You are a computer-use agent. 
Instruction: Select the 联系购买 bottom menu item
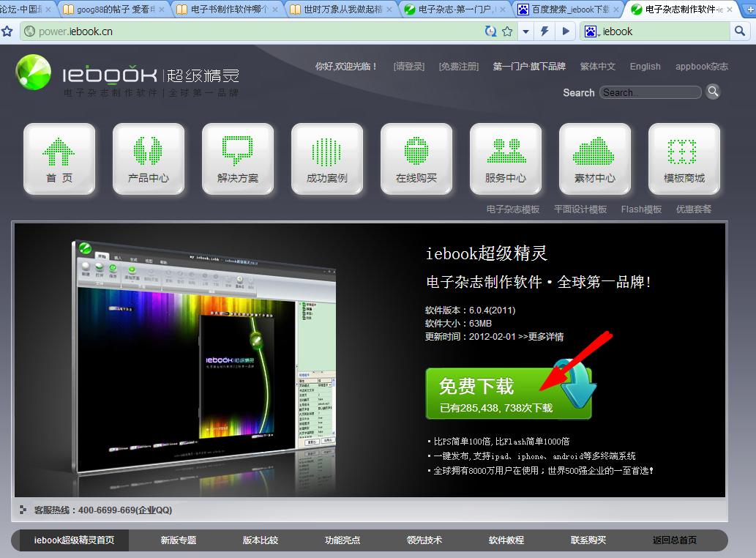pos(588,540)
